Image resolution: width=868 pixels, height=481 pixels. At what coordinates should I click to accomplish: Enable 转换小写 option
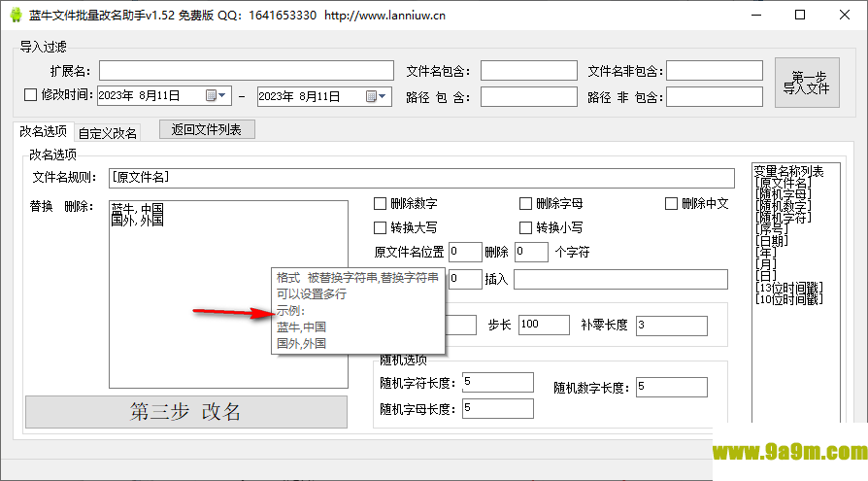525,227
